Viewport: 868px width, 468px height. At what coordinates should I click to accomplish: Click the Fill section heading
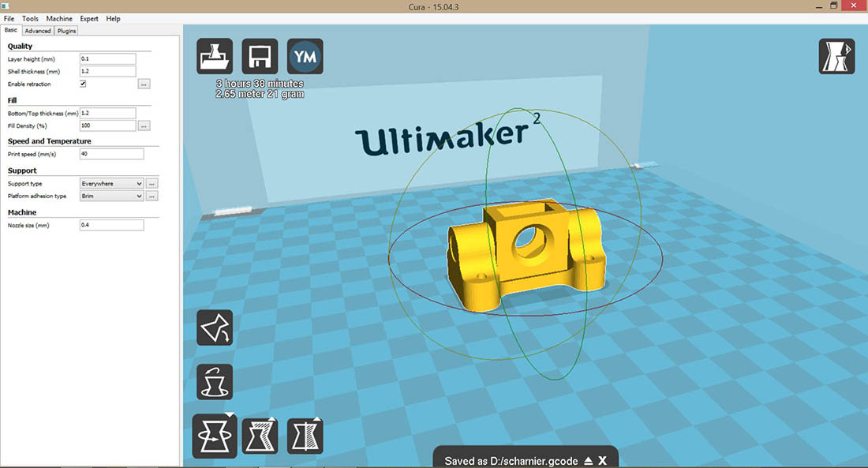pyautogui.click(x=12, y=100)
